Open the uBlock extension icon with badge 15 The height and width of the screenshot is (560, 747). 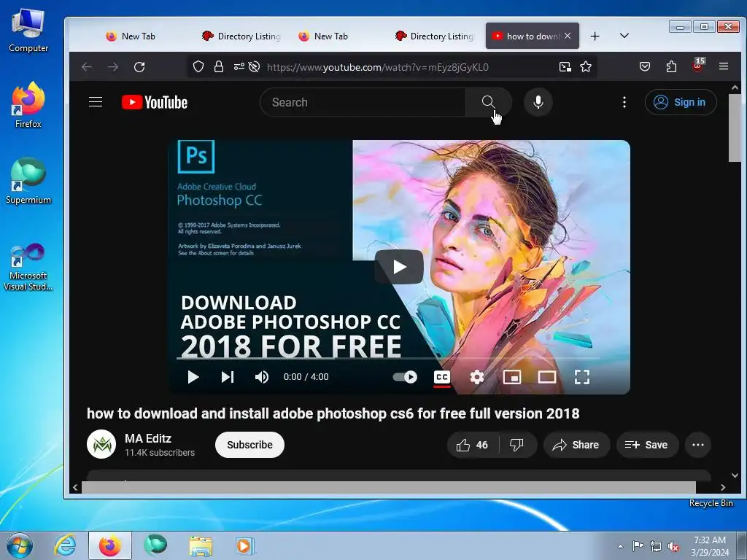(x=698, y=66)
